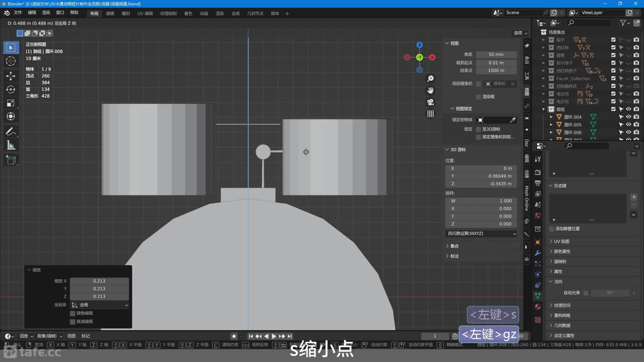Hide 圆环.004 with its eye icon
This screenshot has height=362, width=644.
629,117
